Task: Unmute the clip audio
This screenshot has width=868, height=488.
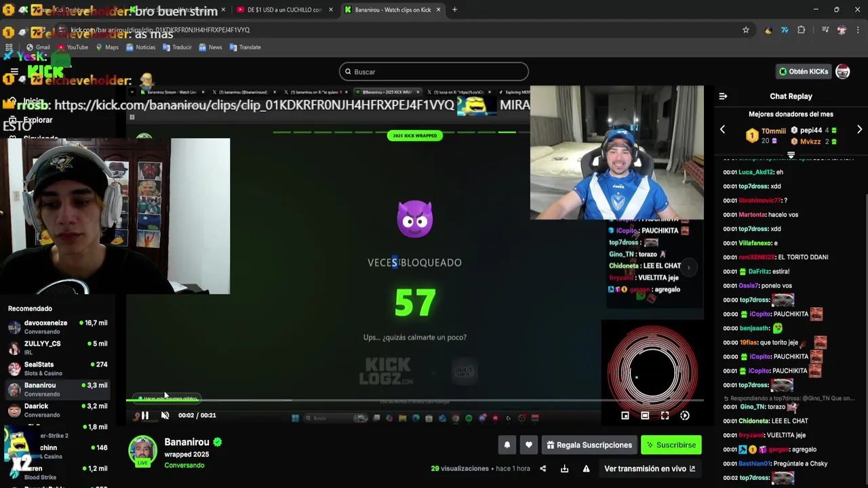Action: point(165,415)
